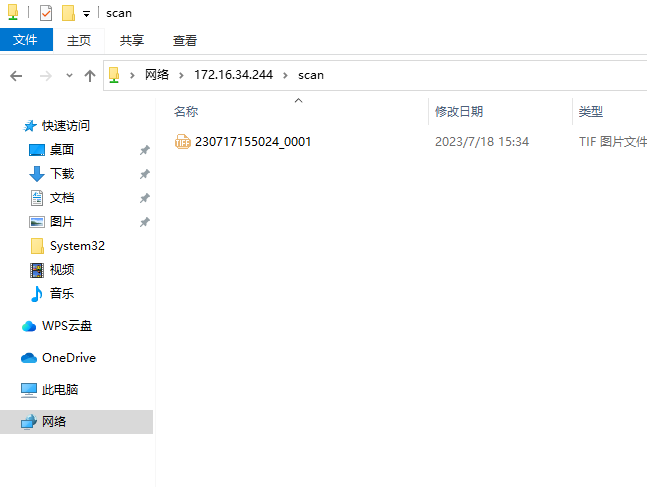The width and height of the screenshot is (647, 487).
Task: Click the 下载 download arrow icon
Action: pyautogui.click(x=37, y=174)
